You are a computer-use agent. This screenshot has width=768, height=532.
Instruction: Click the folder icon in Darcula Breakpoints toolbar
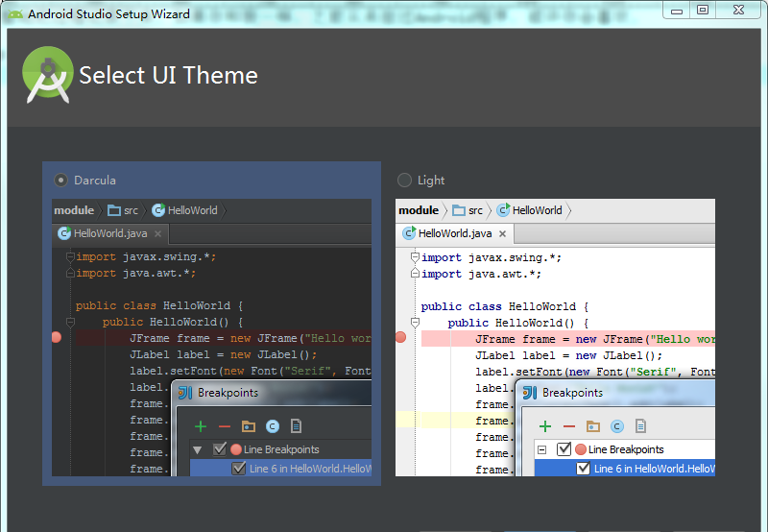pos(248,426)
